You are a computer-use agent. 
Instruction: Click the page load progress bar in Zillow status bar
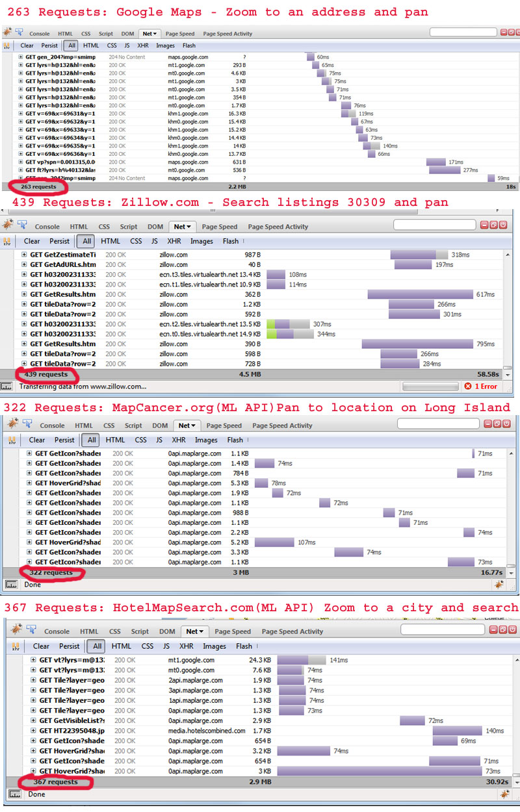pos(429,386)
